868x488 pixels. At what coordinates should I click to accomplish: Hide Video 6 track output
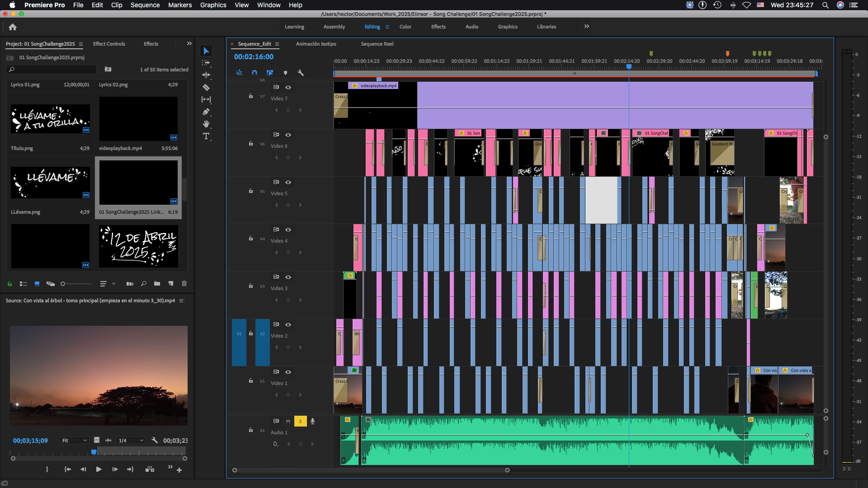288,135
